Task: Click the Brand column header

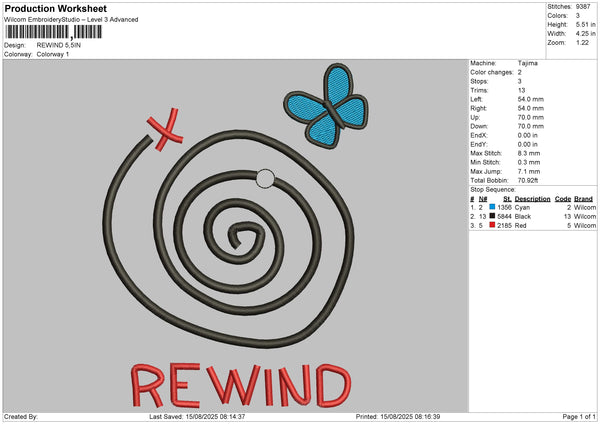Action: 584,198
